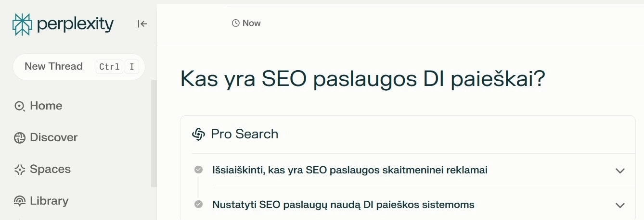
Task: Click the Pro Search swirl icon
Action: pyautogui.click(x=198, y=134)
